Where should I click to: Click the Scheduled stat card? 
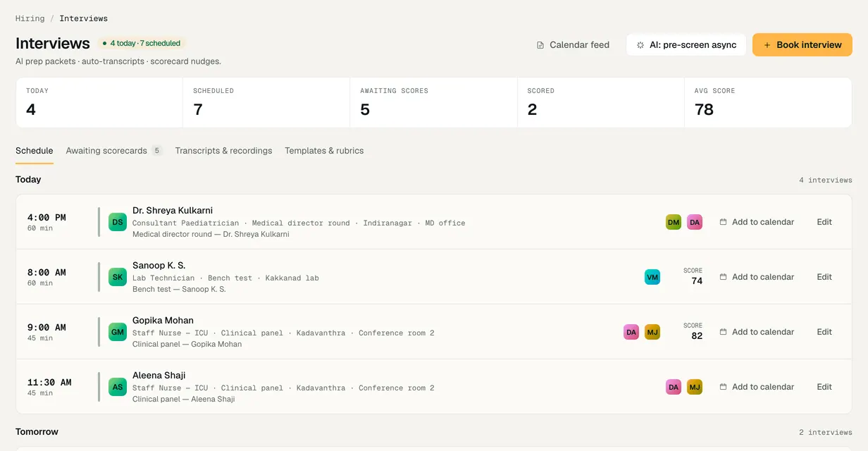(266, 103)
